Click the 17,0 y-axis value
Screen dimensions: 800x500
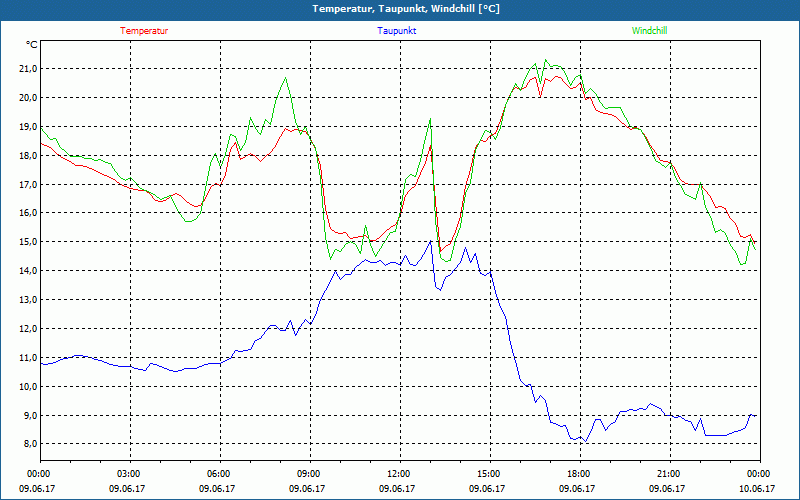pyautogui.click(x=28, y=184)
